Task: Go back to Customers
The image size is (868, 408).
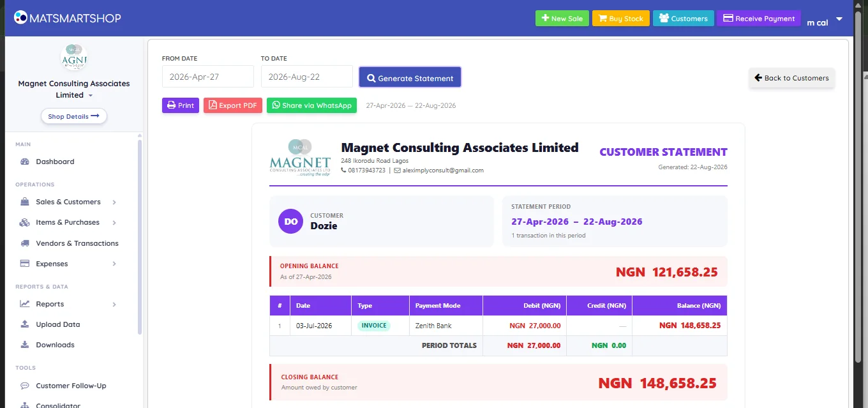Action: coord(791,78)
